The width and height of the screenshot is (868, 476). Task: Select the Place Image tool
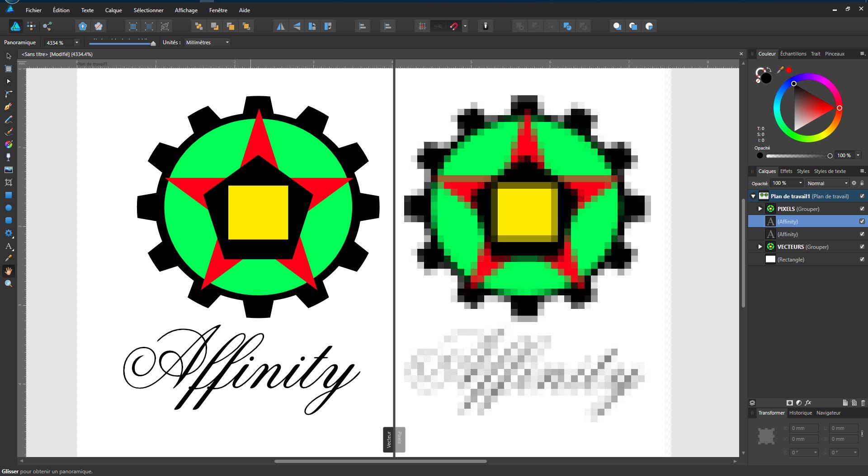point(9,170)
